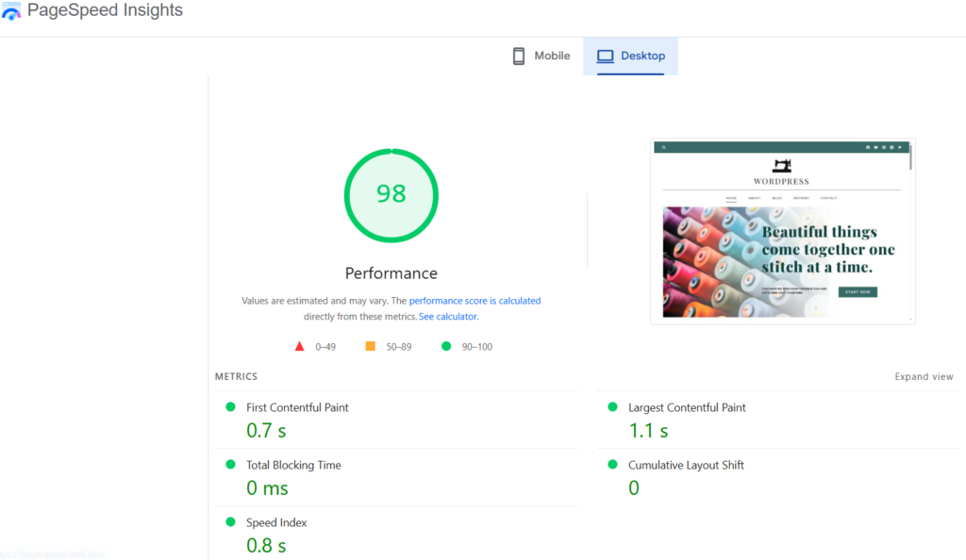The width and height of the screenshot is (966, 560).
Task: Open the See calculator link
Action: point(448,317)
